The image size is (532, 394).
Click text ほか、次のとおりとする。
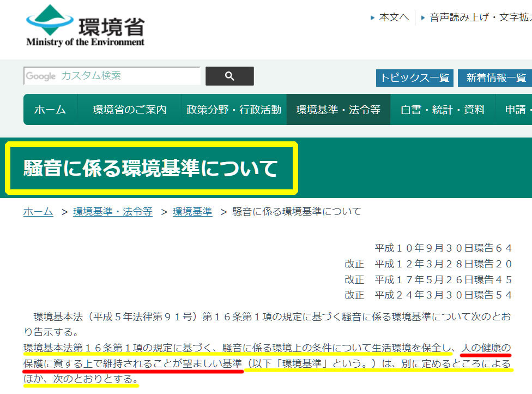pyautogui.click(x=81, y=379)
